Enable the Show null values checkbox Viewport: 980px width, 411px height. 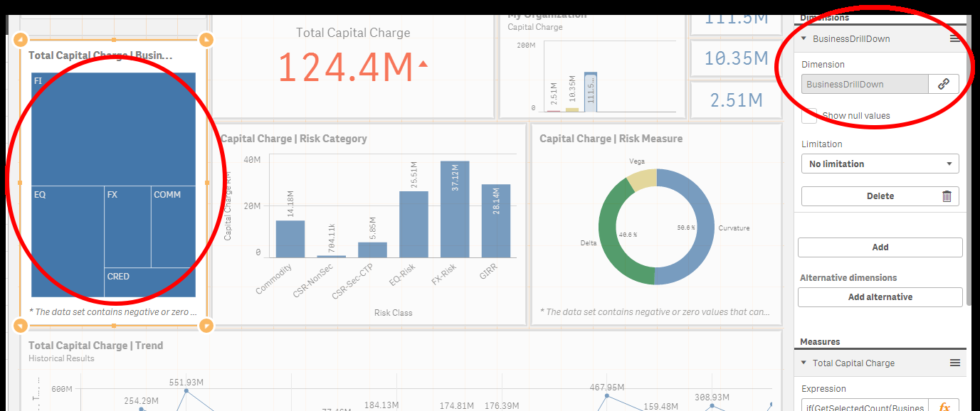point(809,115)
